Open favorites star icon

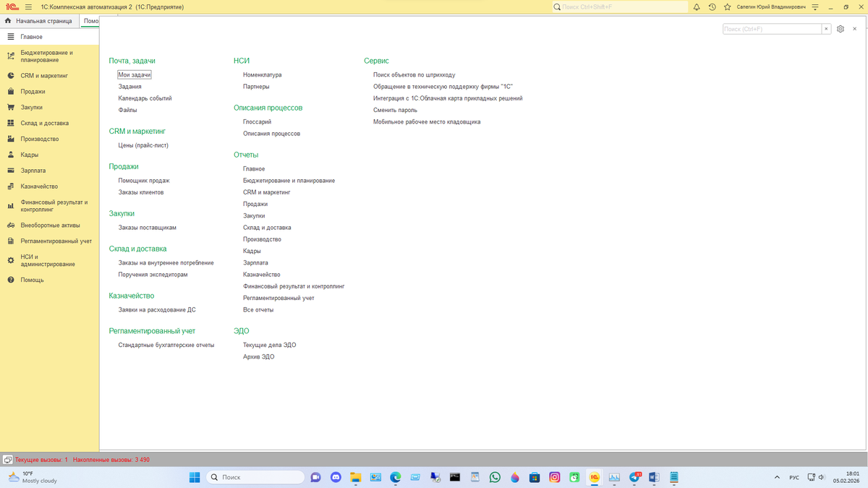coord(727,7)
